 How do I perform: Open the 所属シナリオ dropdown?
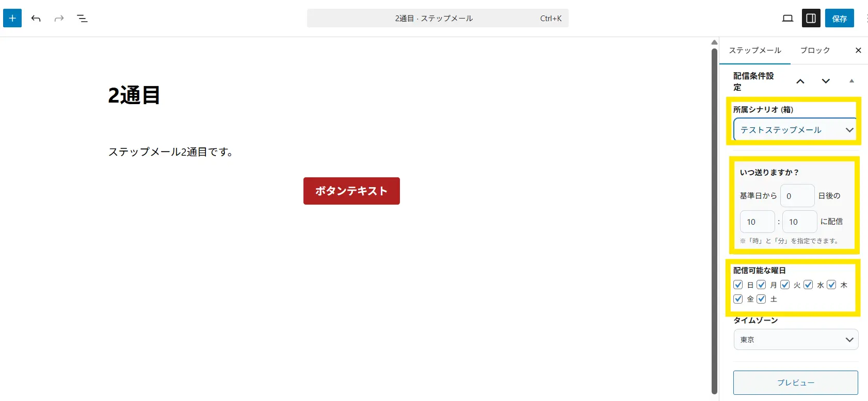pyautogui.click(x=795, y=130)
